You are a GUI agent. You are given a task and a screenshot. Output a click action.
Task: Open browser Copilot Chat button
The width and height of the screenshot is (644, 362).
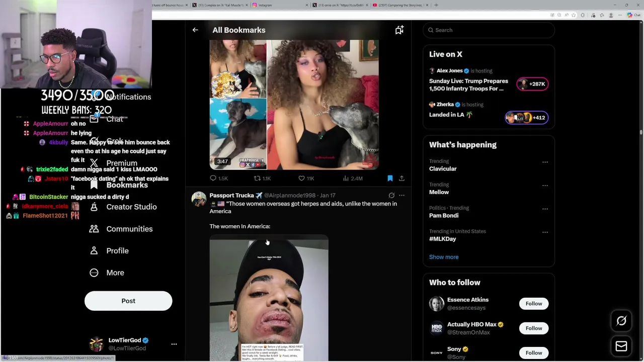pyautogui.click(x=633, y=15)
